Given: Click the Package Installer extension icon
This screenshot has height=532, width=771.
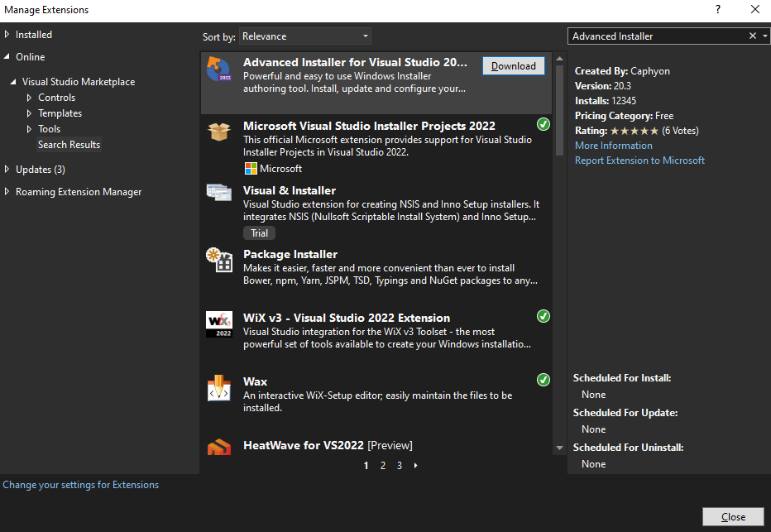Looking at the screenshot, I should 219,260.
